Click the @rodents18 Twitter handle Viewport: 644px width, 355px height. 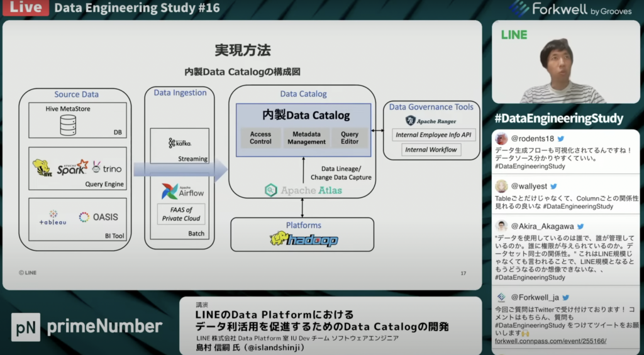tap(531, 138)
